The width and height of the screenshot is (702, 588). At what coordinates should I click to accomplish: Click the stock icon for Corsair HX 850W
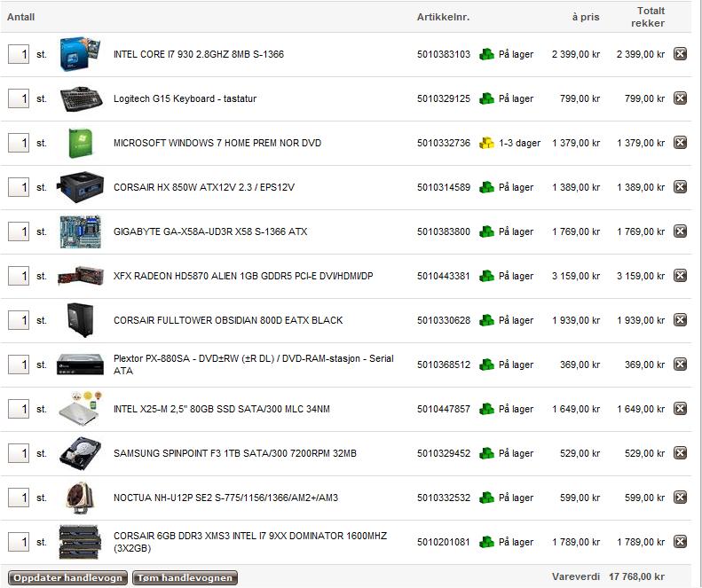[486, 187]
